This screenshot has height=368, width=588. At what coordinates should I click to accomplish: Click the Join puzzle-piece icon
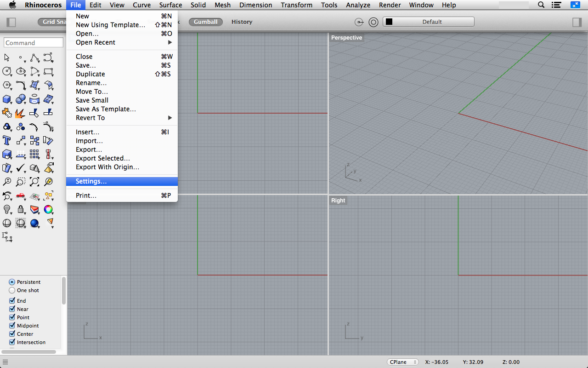pos(7,113)
